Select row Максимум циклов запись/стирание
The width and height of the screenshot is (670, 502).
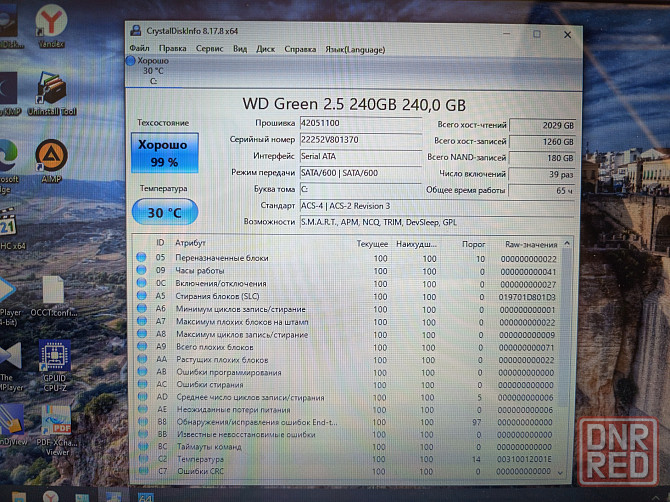[x=347, y=335]
